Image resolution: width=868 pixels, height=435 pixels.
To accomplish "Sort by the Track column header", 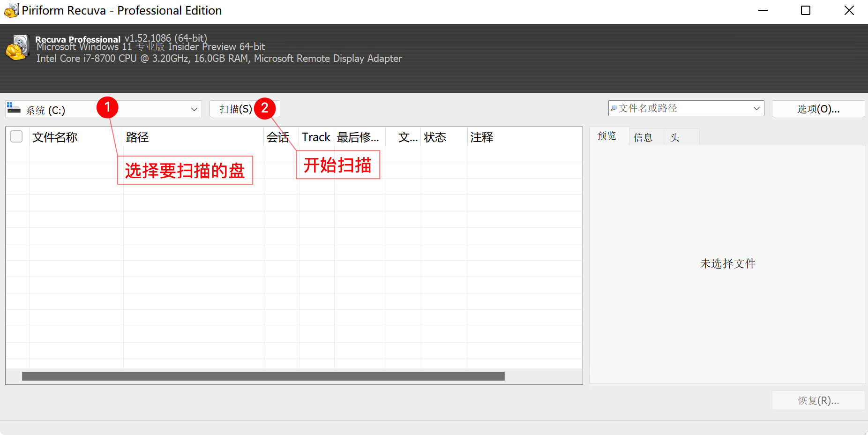I will coord(316,137).
